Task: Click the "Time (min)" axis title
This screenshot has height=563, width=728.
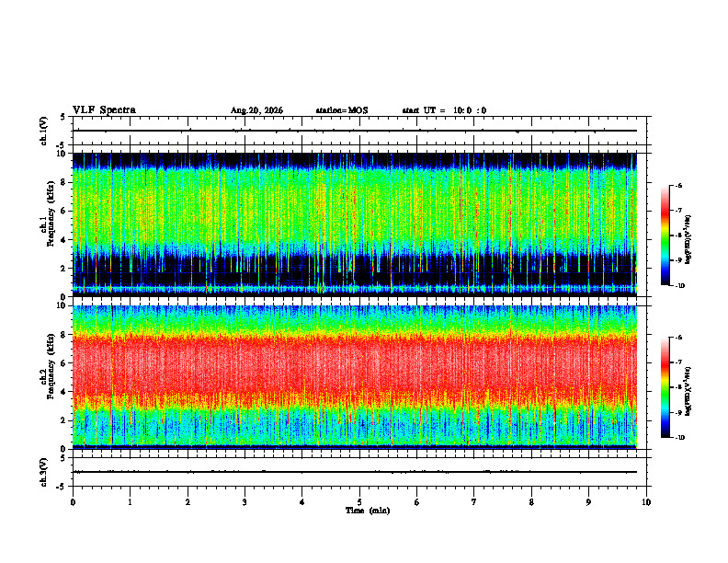Action: (x=368, y=511)
